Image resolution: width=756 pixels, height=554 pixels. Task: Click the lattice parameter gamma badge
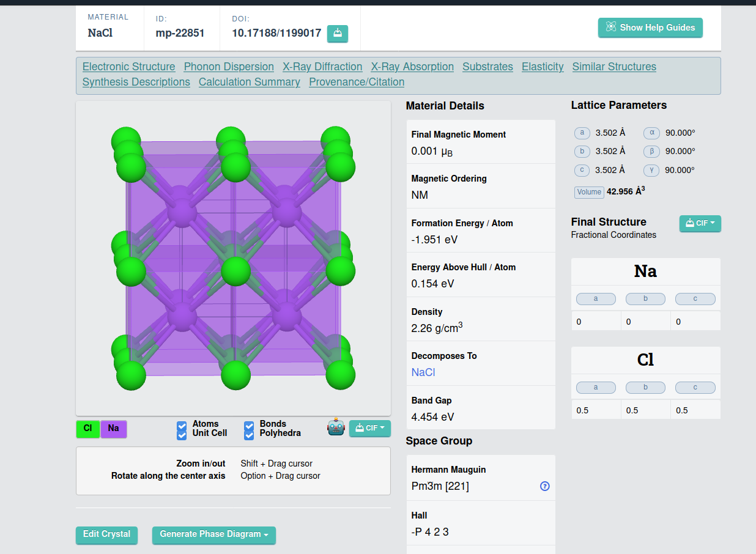pyautogui.click(x=652, y=170)
